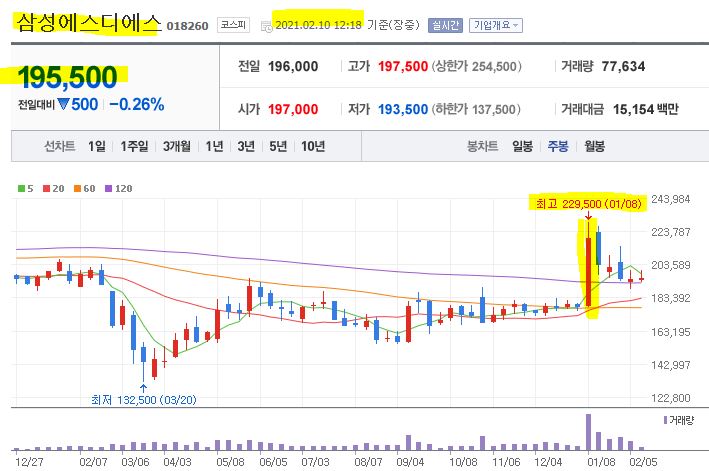Click the 122,800 price axis label
Viewport: 709px width, 471px height.
[671, 398]
